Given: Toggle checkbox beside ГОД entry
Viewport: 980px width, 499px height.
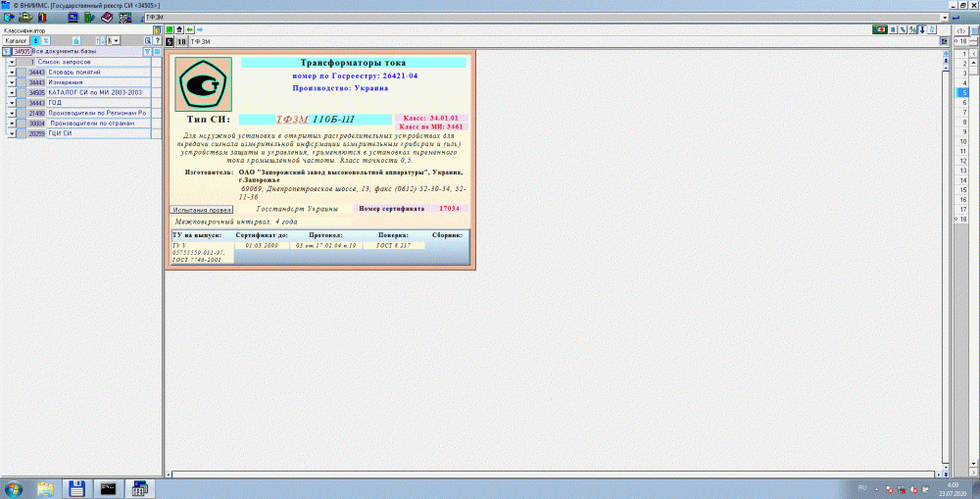Looking at the screenshot, I should pos(24,103).
